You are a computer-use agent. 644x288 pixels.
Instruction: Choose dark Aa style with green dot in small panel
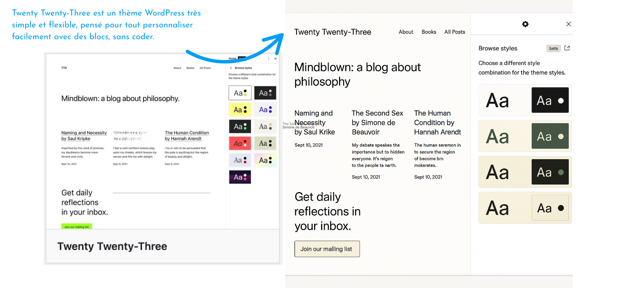240,126
